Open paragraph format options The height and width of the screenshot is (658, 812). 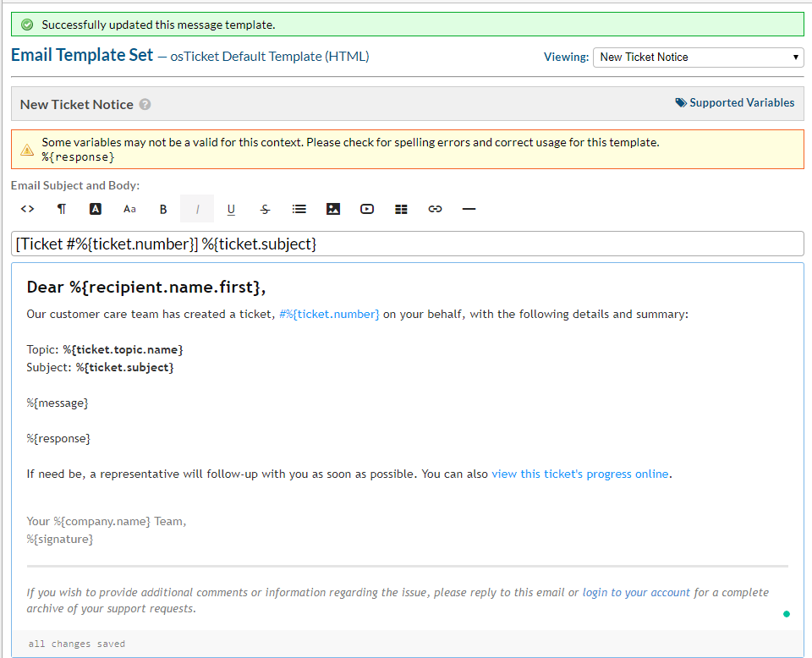coord(62,209)
